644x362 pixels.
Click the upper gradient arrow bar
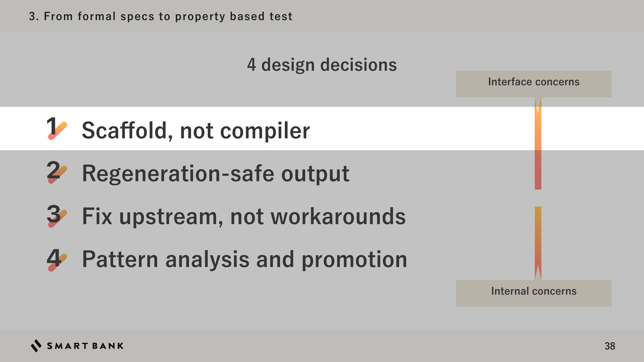click(538, 144)
